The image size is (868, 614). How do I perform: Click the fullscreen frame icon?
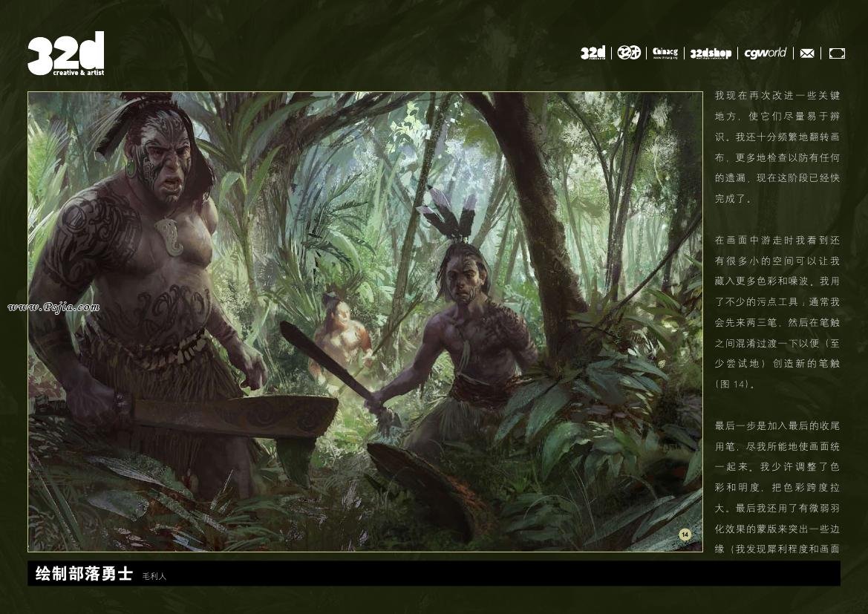(x=837, y=53)
